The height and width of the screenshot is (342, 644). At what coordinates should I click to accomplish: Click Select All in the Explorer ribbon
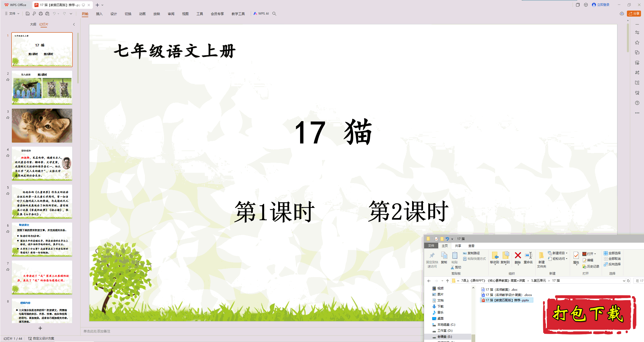click(x=612, y=253)
